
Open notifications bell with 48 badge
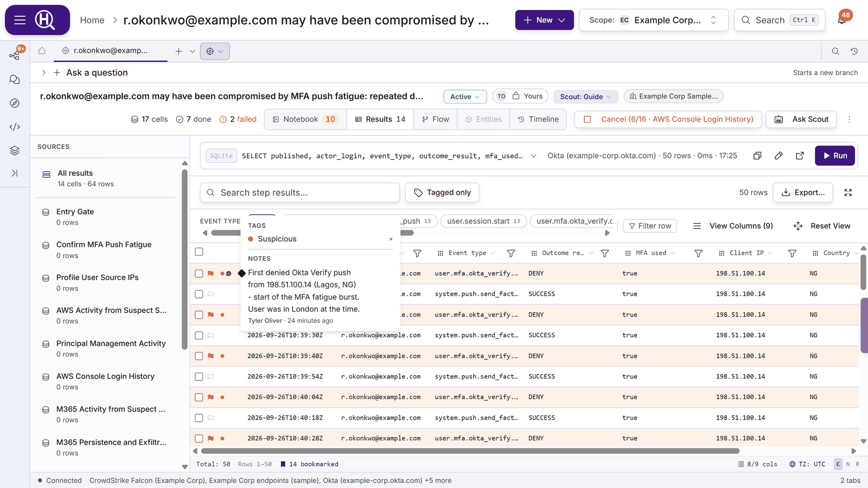click(x=843, y=19)
